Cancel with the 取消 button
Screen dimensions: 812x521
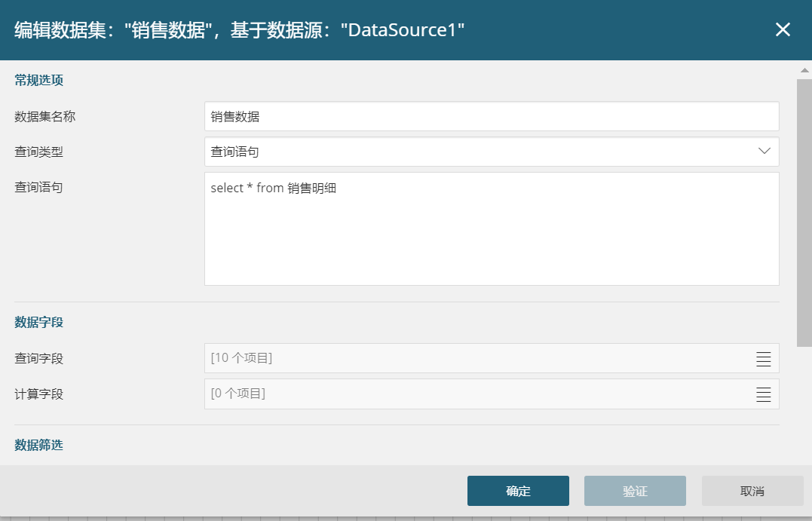coord(752,491)
